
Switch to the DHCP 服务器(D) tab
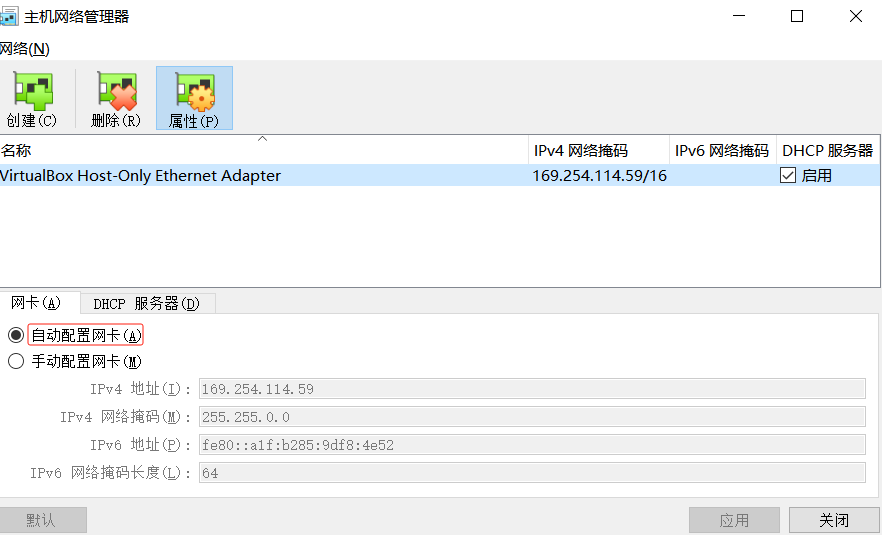146,304
